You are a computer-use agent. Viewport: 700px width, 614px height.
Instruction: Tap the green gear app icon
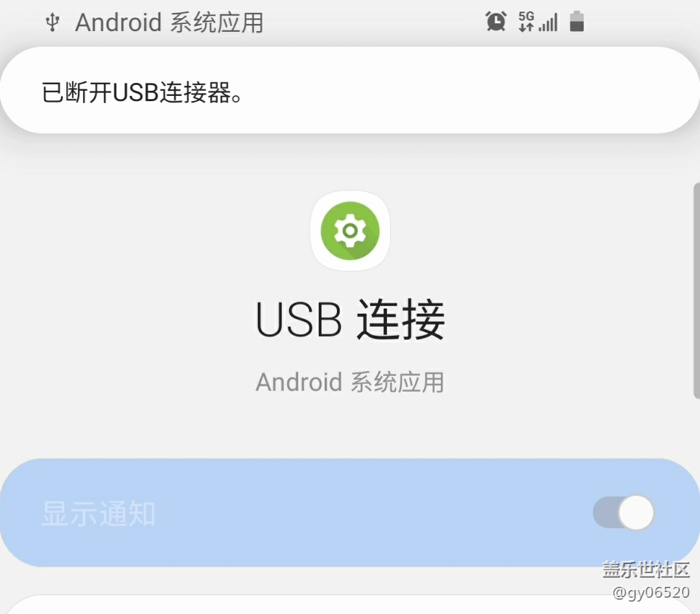pyautogui.click(x=350, y=231)
